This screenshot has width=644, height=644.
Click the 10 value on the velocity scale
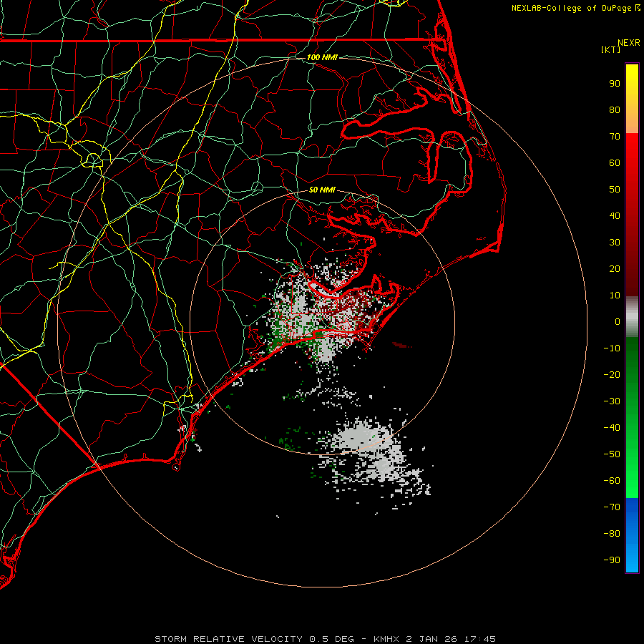[x=615, y=296]
